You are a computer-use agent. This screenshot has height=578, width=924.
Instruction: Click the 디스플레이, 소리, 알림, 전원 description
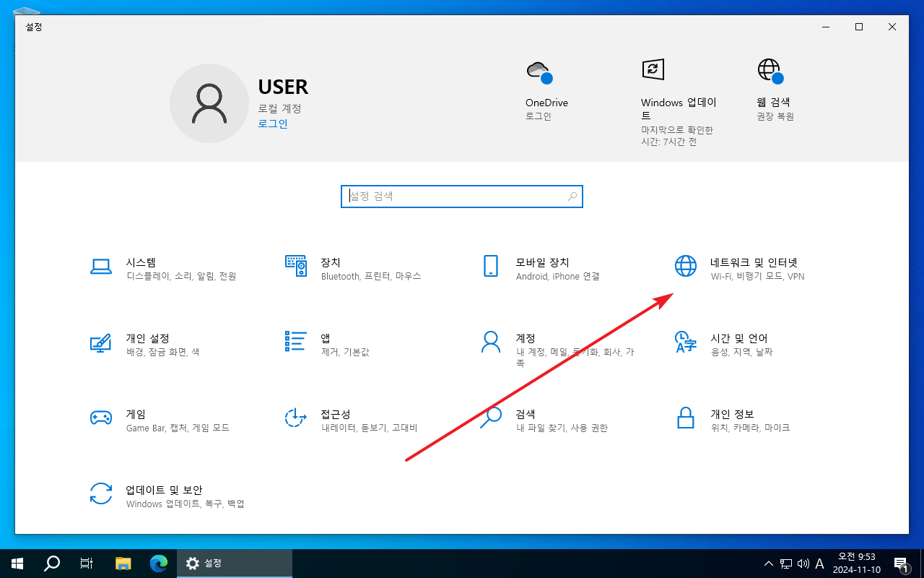click(x=181, y=276)
